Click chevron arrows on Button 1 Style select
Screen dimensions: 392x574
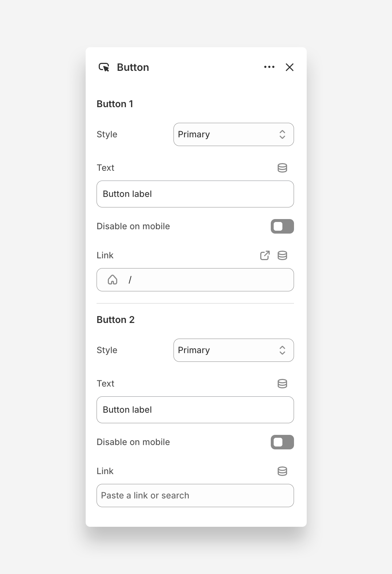click(282, 134)
